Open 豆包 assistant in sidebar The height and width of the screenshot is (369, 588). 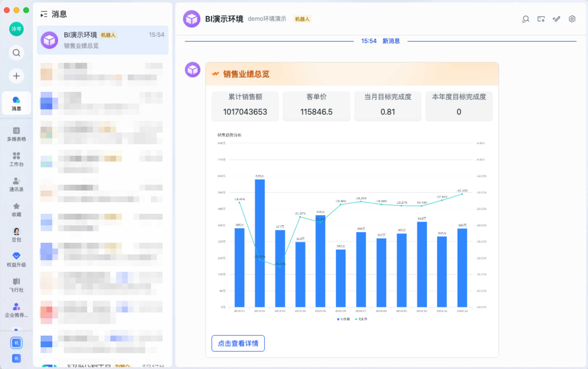pyautogui.click(x=16, y=235)
